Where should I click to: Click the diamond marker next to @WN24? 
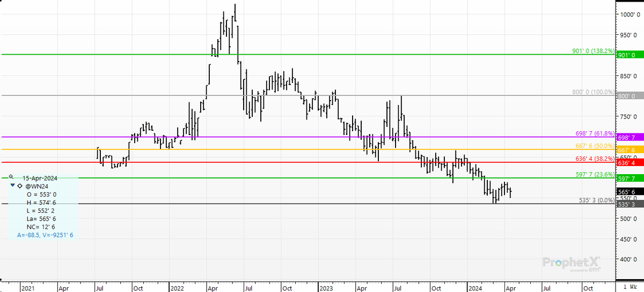pyautogui.click(x=19, y=185)
